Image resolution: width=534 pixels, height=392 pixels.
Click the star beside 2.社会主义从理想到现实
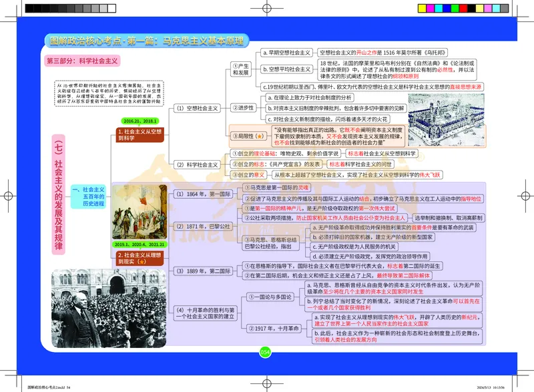142,261
